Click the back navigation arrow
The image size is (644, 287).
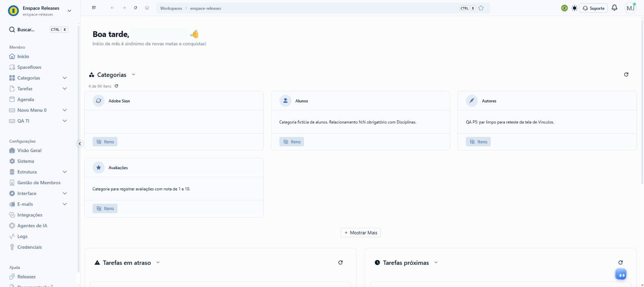[x=113, y=8]
